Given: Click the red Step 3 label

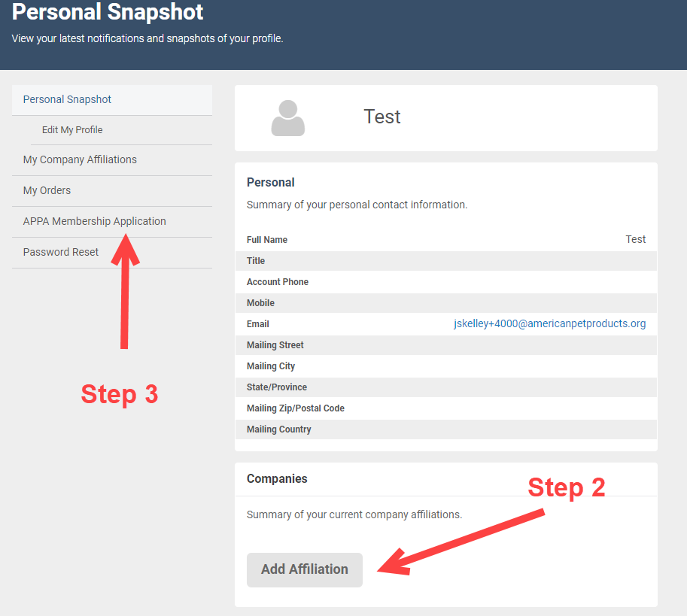Looking at the screenshot, I should tap(120, 394).
